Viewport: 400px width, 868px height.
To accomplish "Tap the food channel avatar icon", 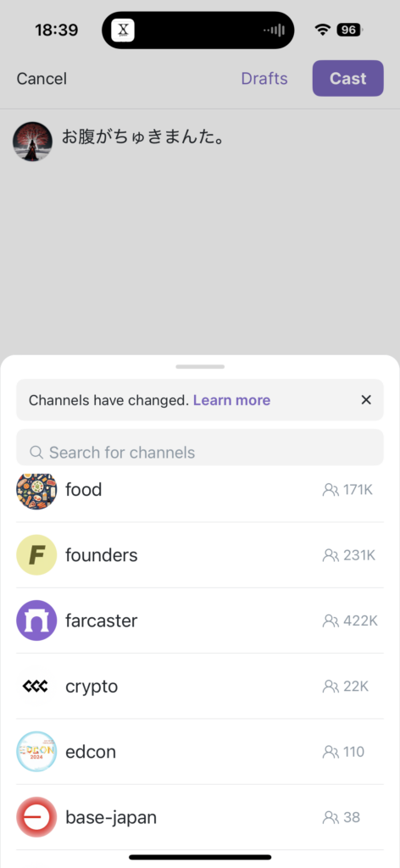I will coord(36,491).
